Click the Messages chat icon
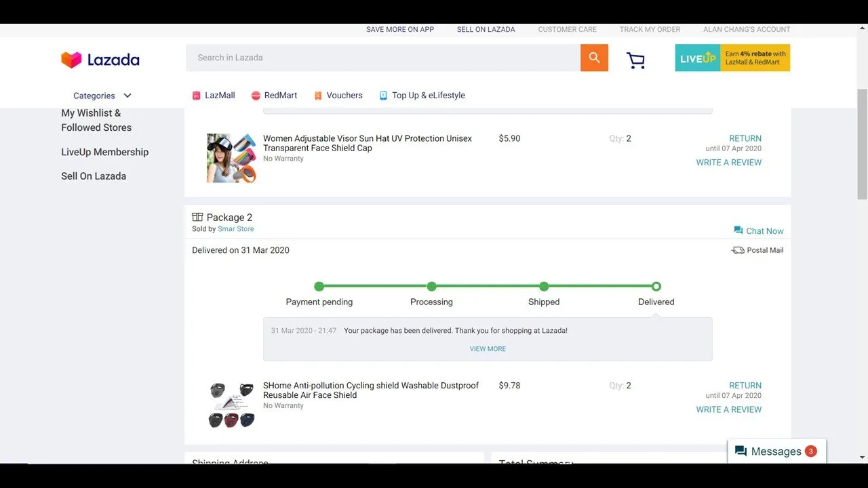 741,451
